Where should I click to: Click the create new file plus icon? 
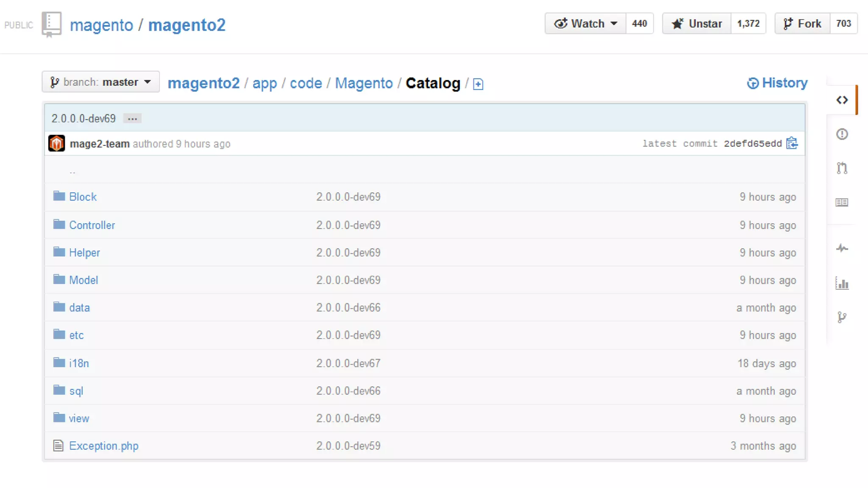(478, 84)
